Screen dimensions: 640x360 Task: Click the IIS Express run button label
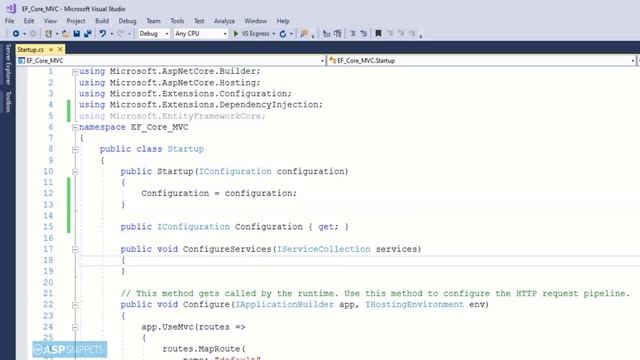(256, 33)
